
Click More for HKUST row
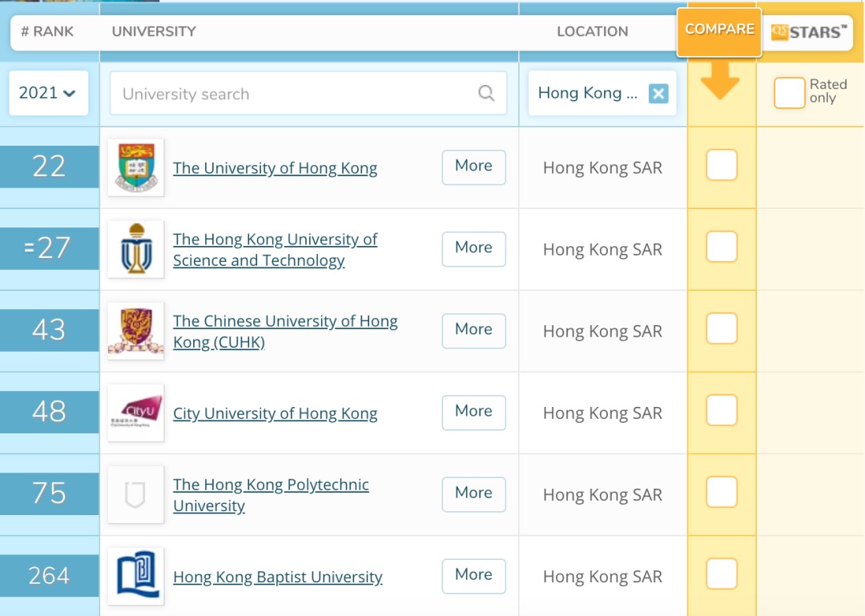click(474, 248)
